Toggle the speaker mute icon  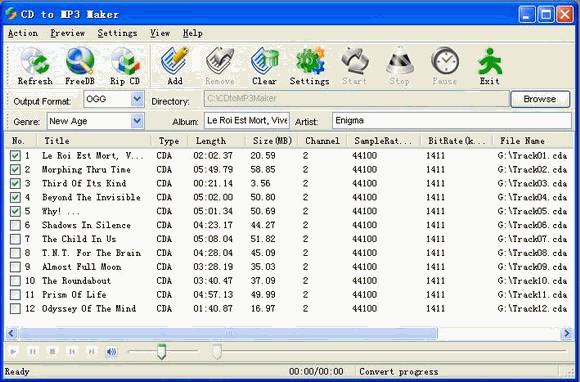pyautogui.click(x=111, y=351)
